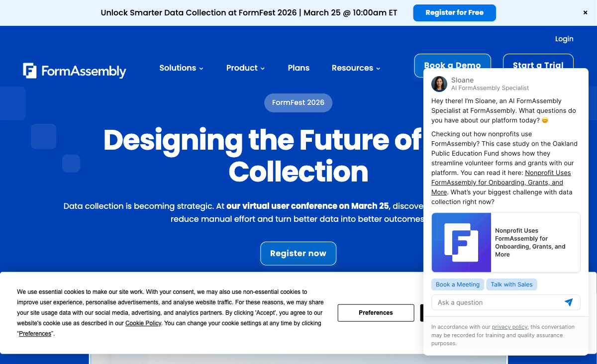
Task: Select the Plans menu item
Action: tap(298, 68)
